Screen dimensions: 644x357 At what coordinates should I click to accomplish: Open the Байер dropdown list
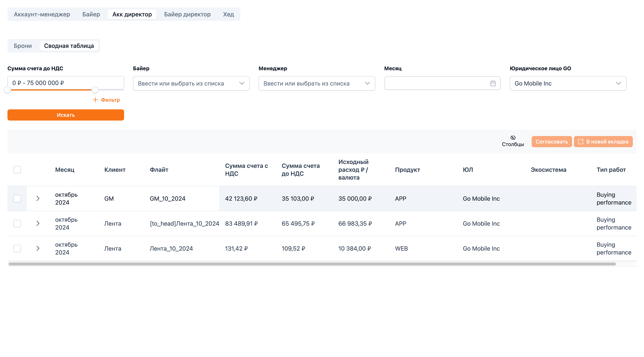click(191, 83)
